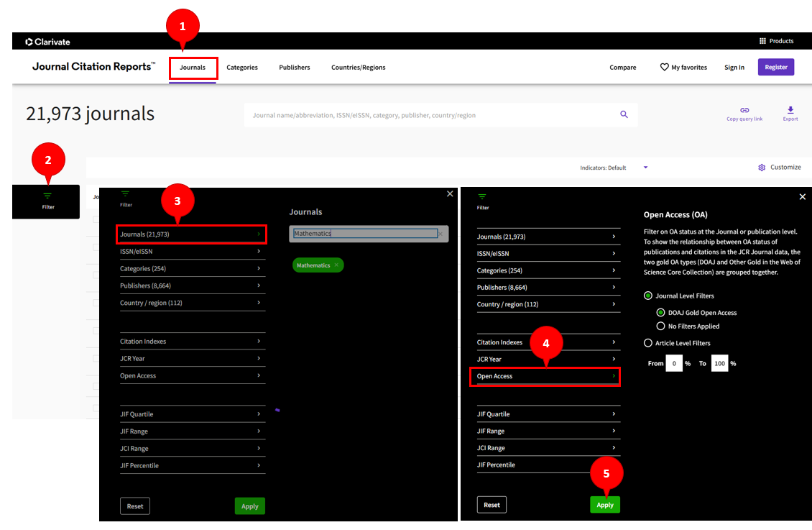This screenshot has width=812, height=530.
Task: Reset filters in the Mathematics filter panel
Action: click(x=135, y=506)
